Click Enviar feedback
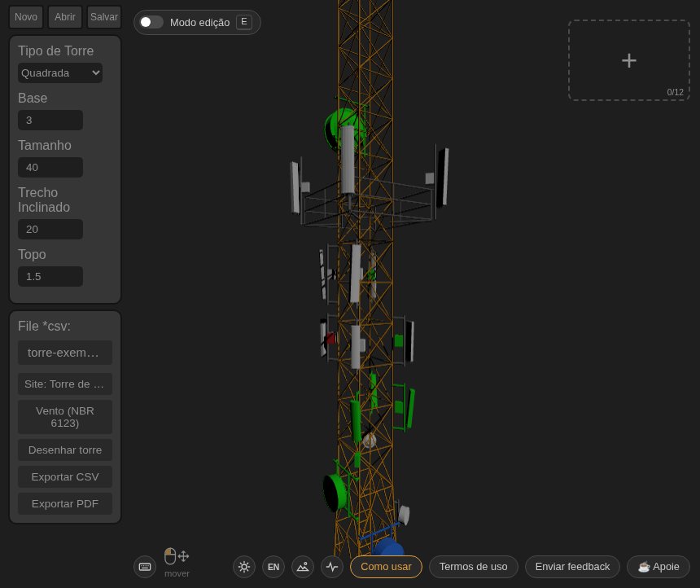The height and width of the screenshot is (588, 700). (x=572, y=567)
